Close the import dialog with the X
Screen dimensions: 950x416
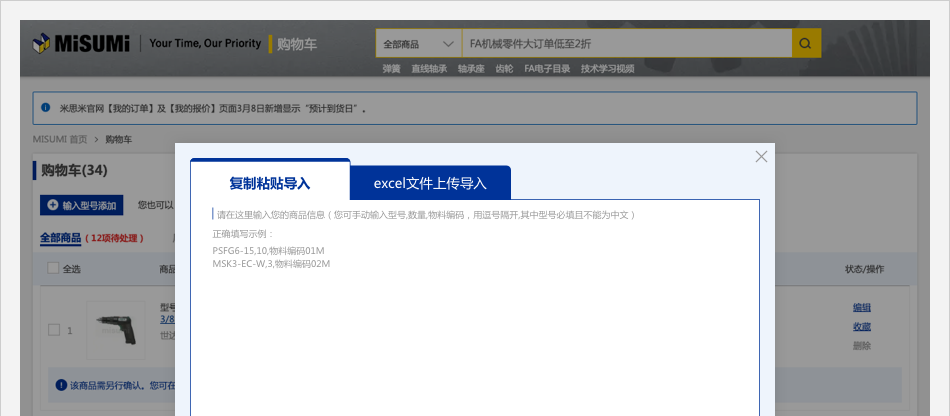[761, 157]
